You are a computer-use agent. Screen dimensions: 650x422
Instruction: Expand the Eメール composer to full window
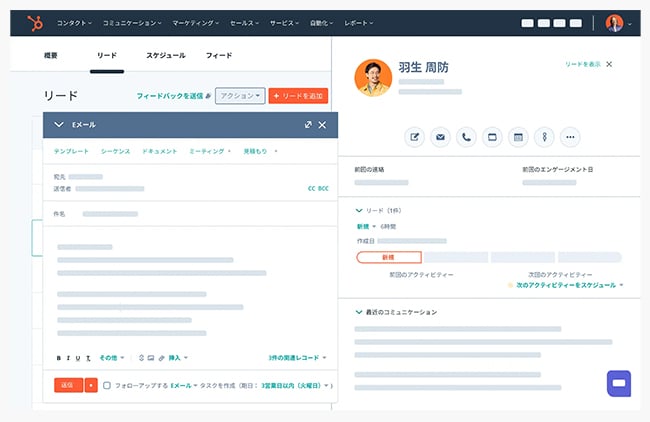pos(308,124)
